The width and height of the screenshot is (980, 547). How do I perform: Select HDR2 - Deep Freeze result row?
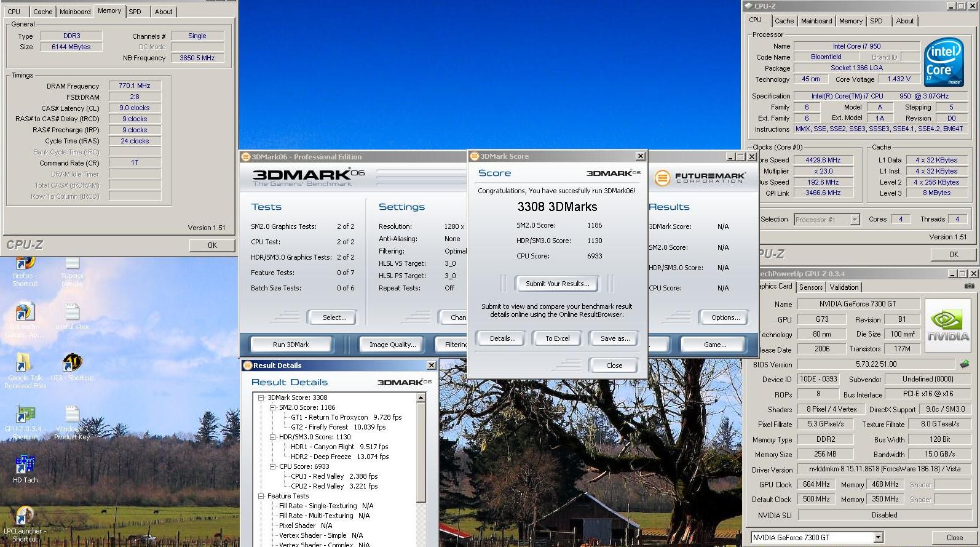click(339, 457)
